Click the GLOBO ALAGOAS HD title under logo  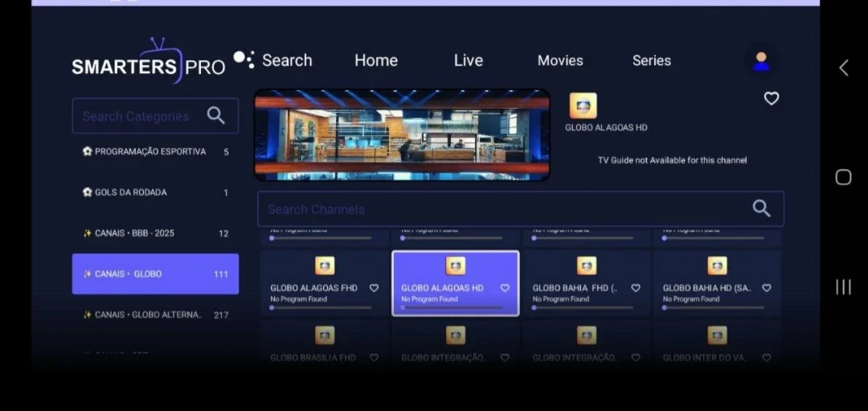point(606,127)
